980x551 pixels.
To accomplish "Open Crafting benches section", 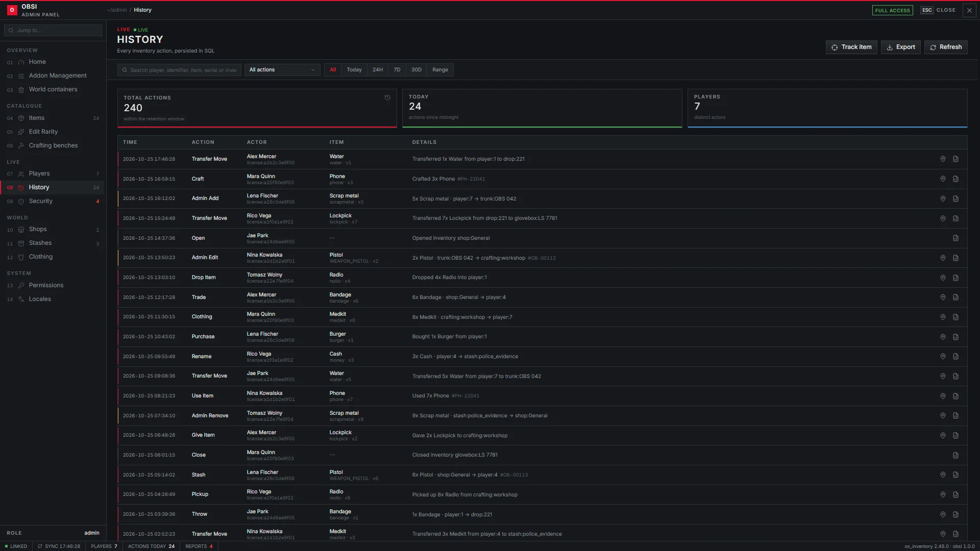I will click(53, 145).
